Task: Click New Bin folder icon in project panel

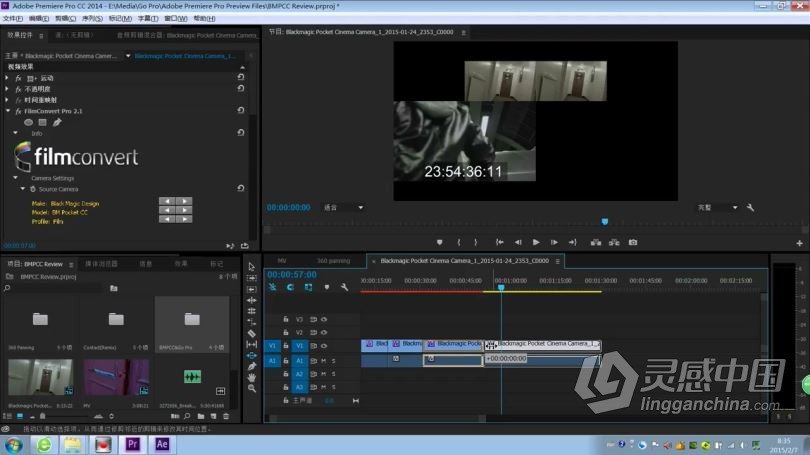Action: click(201, 416)
